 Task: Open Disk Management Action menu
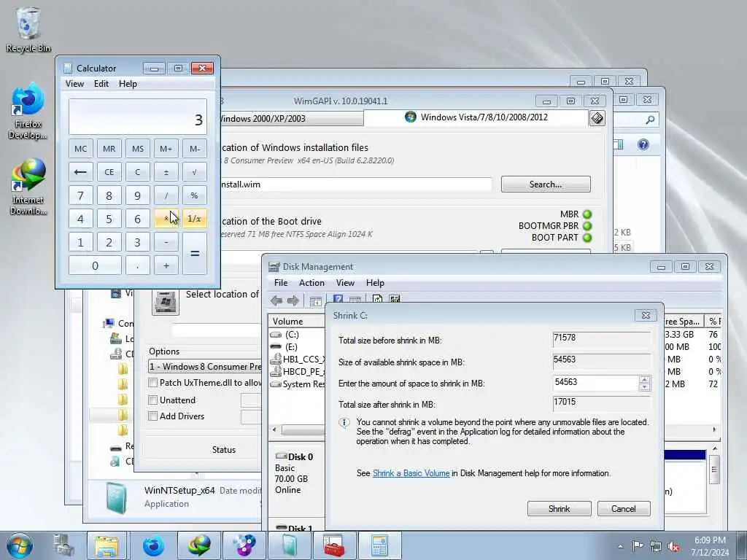311,283
